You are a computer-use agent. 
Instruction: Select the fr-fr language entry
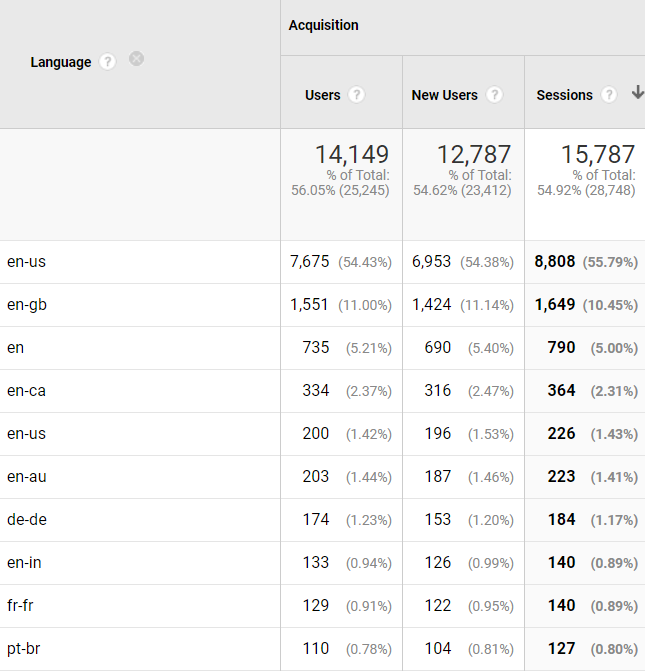[x=20, y=606]
